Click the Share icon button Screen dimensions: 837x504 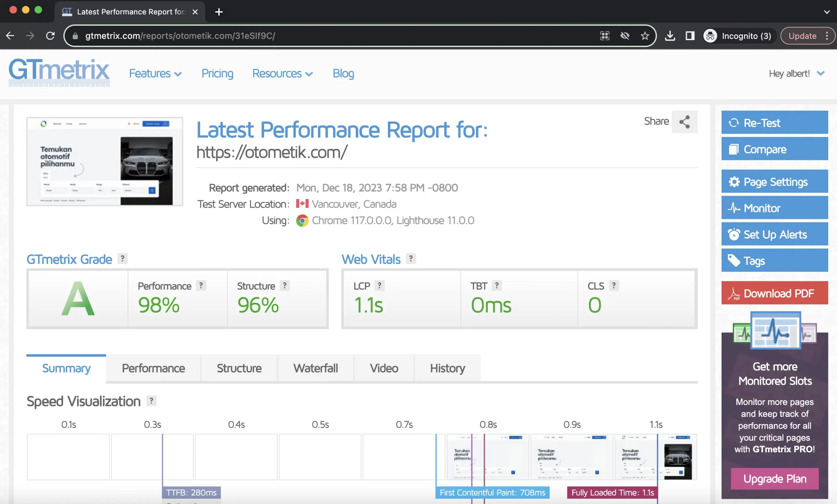point(685,122)
